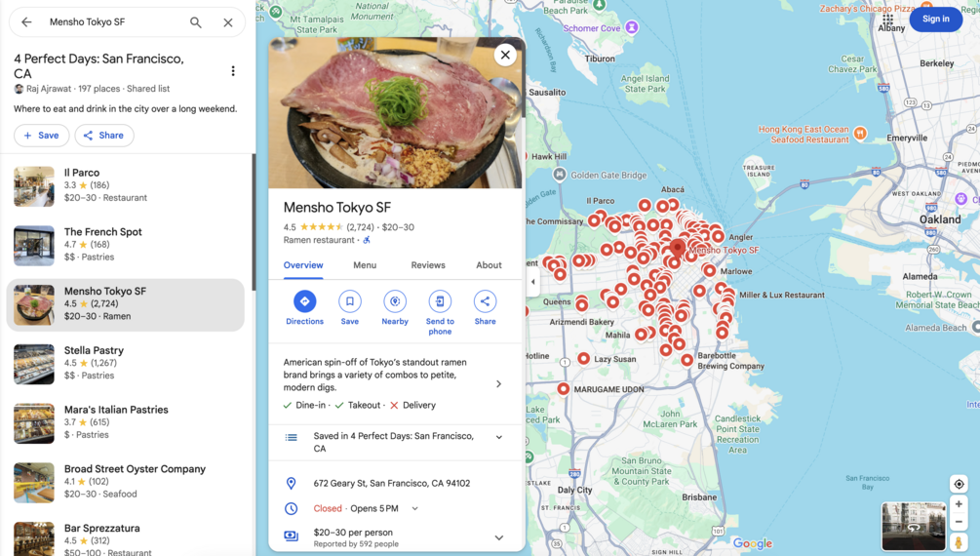Click the my location target icon
The image size is (980, 556).
point(959,484)
